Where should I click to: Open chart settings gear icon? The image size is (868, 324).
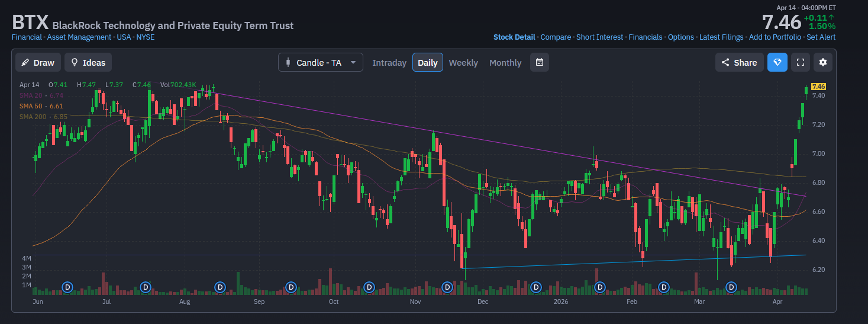823,62
